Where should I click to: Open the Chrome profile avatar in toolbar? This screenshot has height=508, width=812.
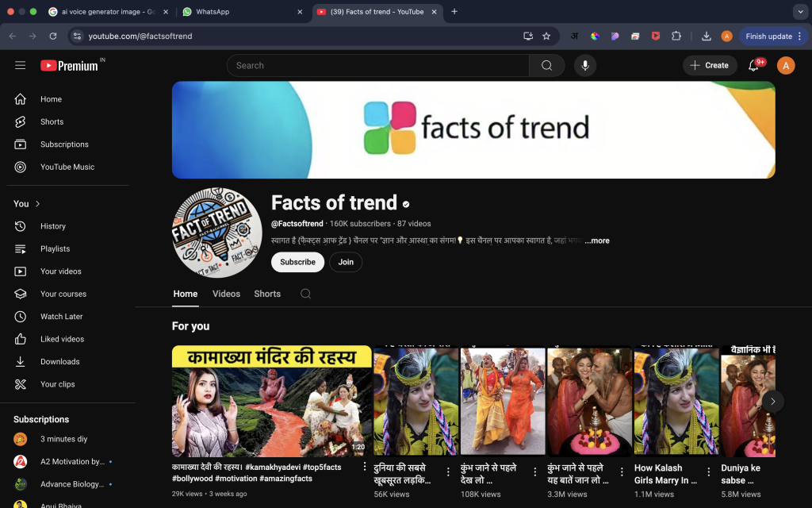(726, 36)
